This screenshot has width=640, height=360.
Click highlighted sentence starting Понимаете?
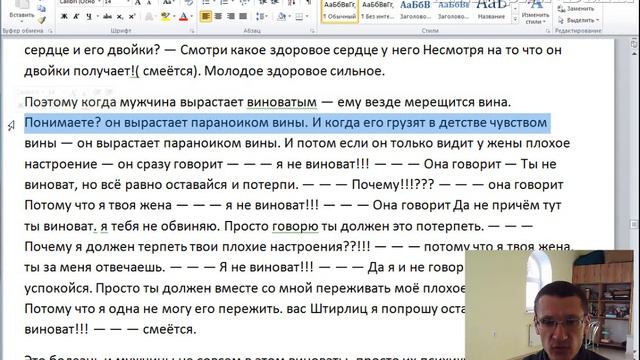click(286, 123)
